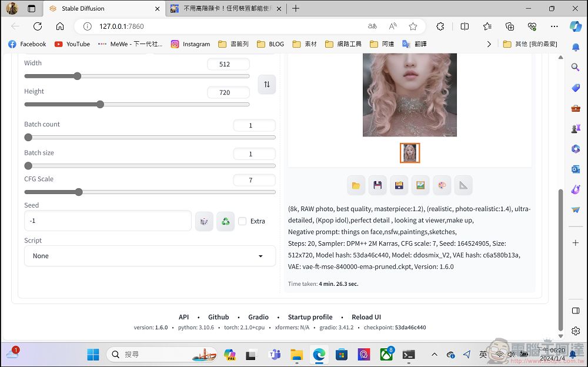Image resolution: width=588 pixels, height=367 pixels.
Task: Send image to extras ruler icon
Action: tap(463, 185)
